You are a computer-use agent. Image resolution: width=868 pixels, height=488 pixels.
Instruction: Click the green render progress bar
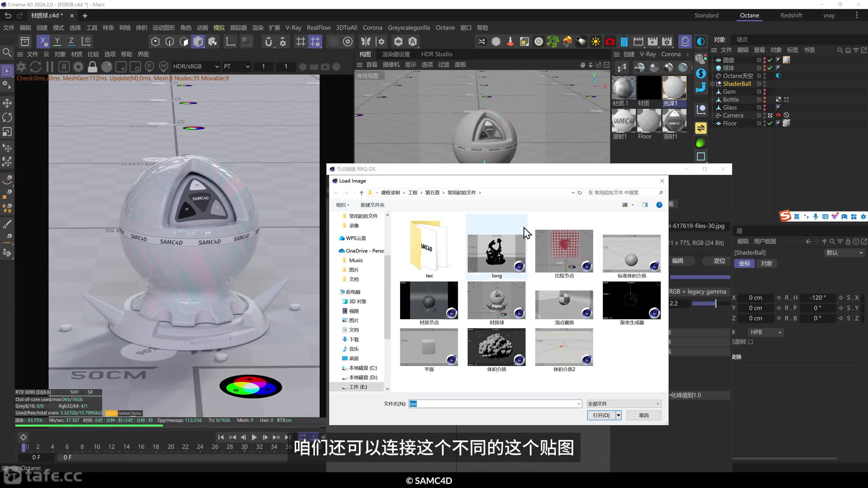89,425
